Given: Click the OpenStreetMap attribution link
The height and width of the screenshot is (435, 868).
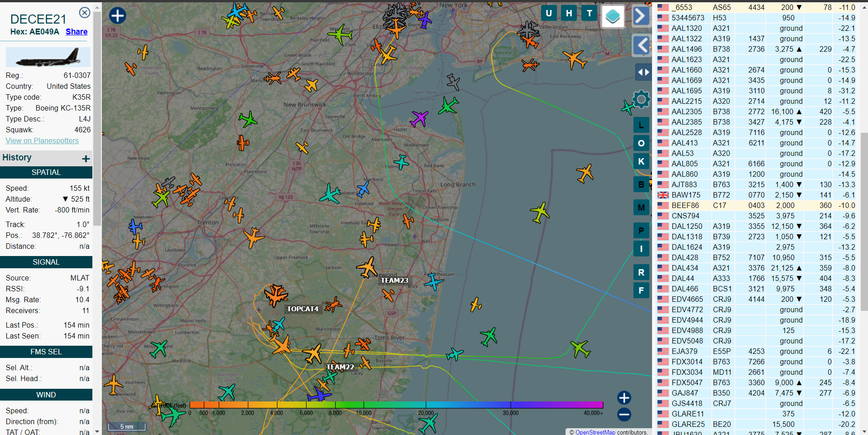Looking at the screenshot, I should point(595,432).
